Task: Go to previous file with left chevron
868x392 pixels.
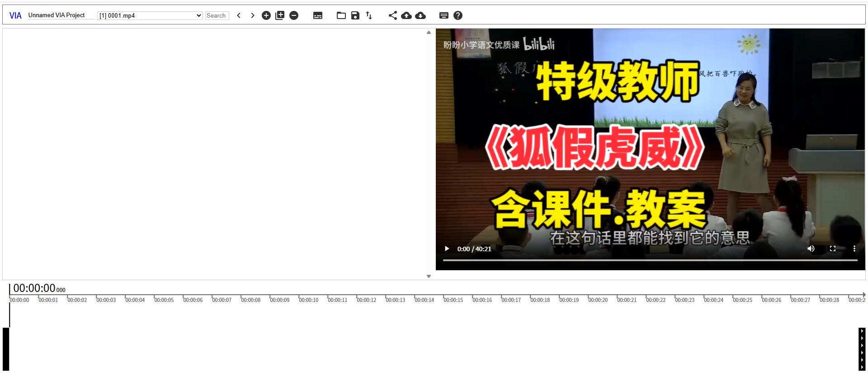Action: pos(239,15)
